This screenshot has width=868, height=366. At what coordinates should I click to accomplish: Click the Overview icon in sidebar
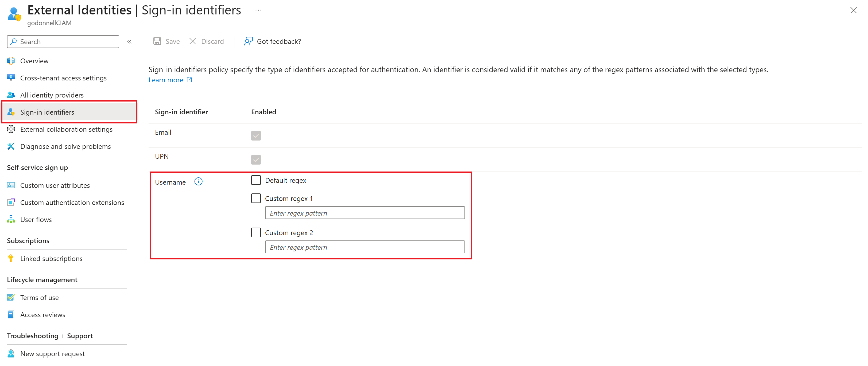[11, 61]
